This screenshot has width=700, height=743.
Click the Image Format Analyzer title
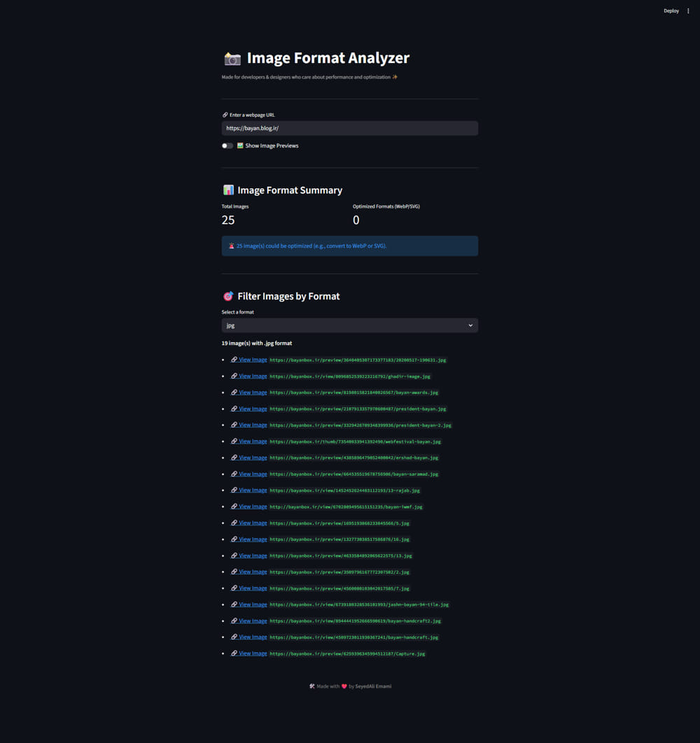click(328, 58)
